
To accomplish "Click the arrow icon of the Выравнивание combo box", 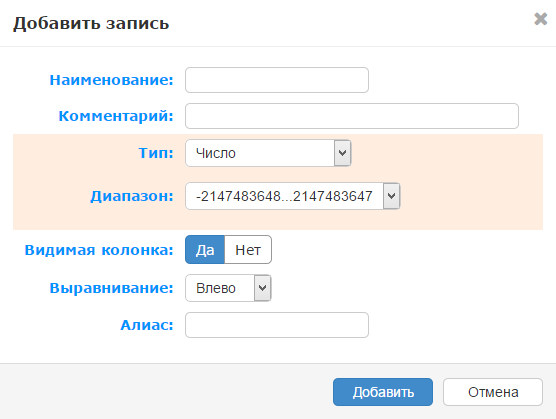I will pyautogui.click(x=262, y=288).
